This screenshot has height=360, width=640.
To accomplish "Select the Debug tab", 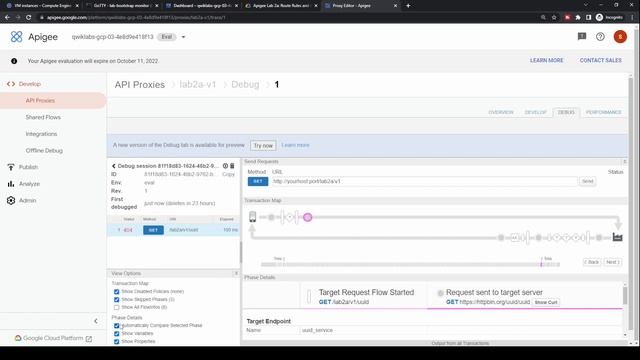I will (566, 112).
